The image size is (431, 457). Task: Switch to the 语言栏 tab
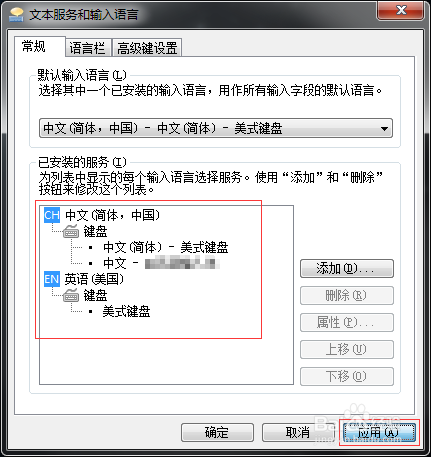click(87, 48)
